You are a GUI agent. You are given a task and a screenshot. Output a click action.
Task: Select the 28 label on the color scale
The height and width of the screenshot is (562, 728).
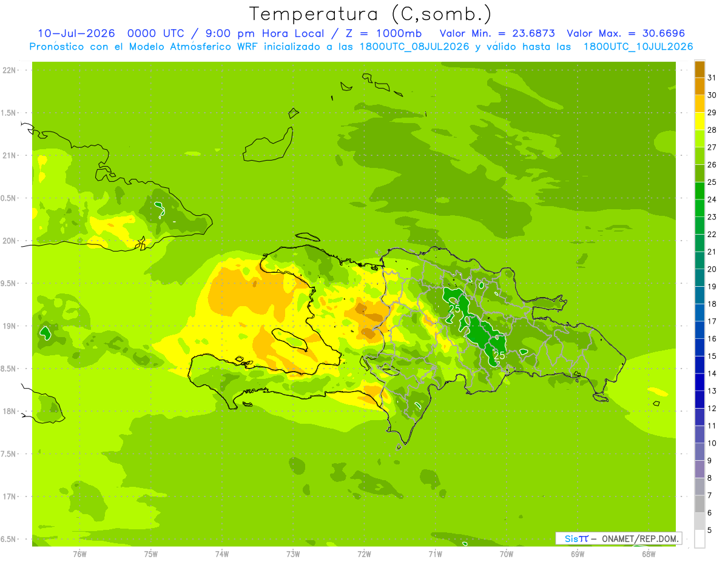(712, 130)
